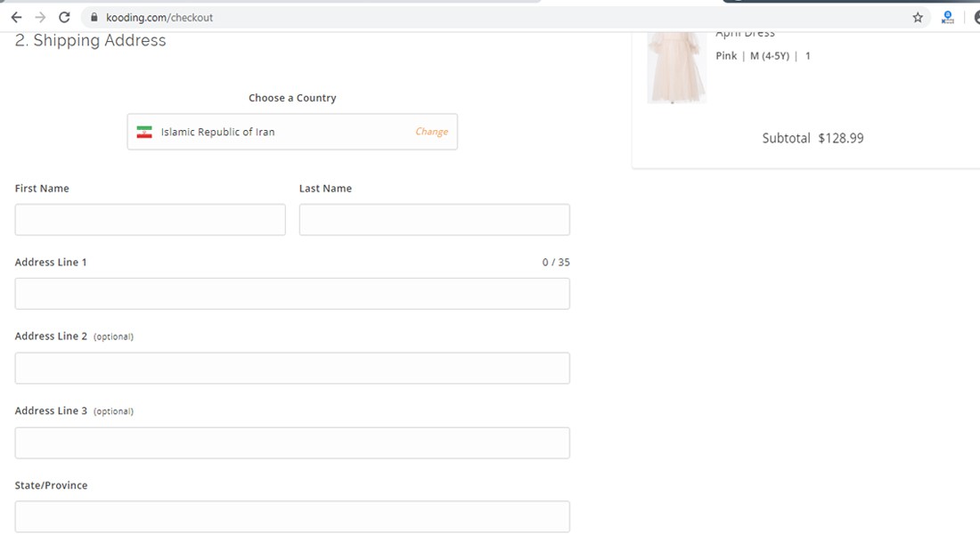Screen dimensions: 980x552
Task: Select the Address Line 3 input
Action: click(292, 443)
